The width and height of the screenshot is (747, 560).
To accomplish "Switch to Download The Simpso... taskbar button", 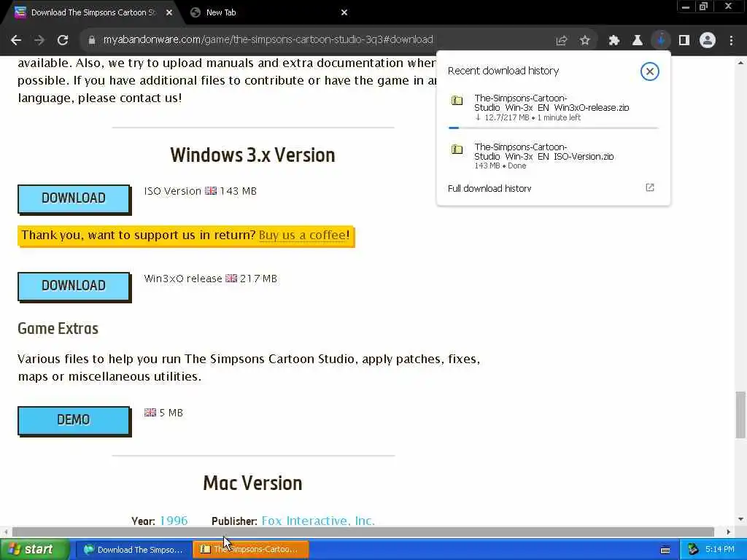I will point(134,550).
